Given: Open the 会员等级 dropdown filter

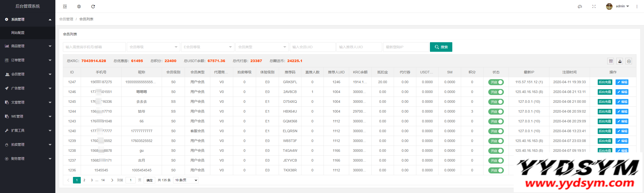Looking at the screenshot, I should [x=153, y=47].
